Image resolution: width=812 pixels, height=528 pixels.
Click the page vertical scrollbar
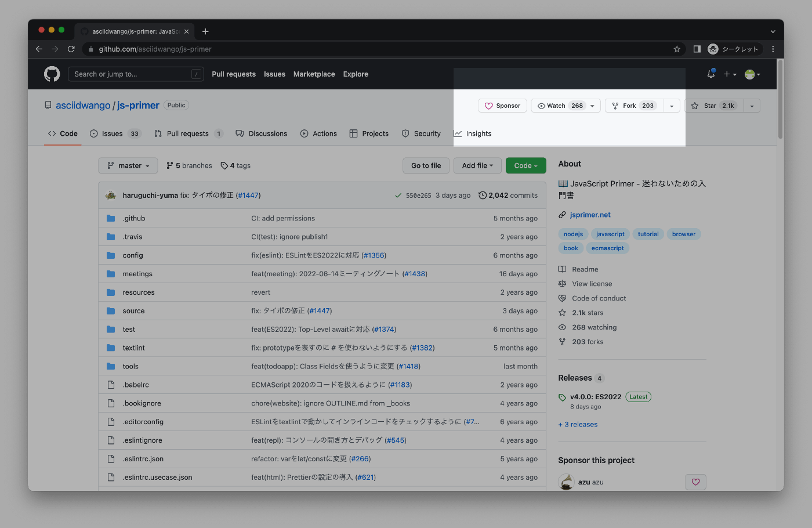click(781, 99)
